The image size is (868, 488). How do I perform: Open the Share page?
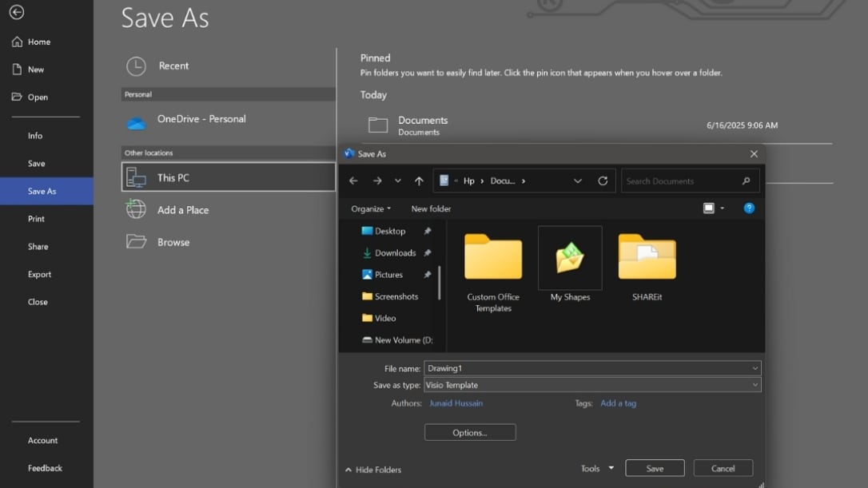[x=38, y=246]
